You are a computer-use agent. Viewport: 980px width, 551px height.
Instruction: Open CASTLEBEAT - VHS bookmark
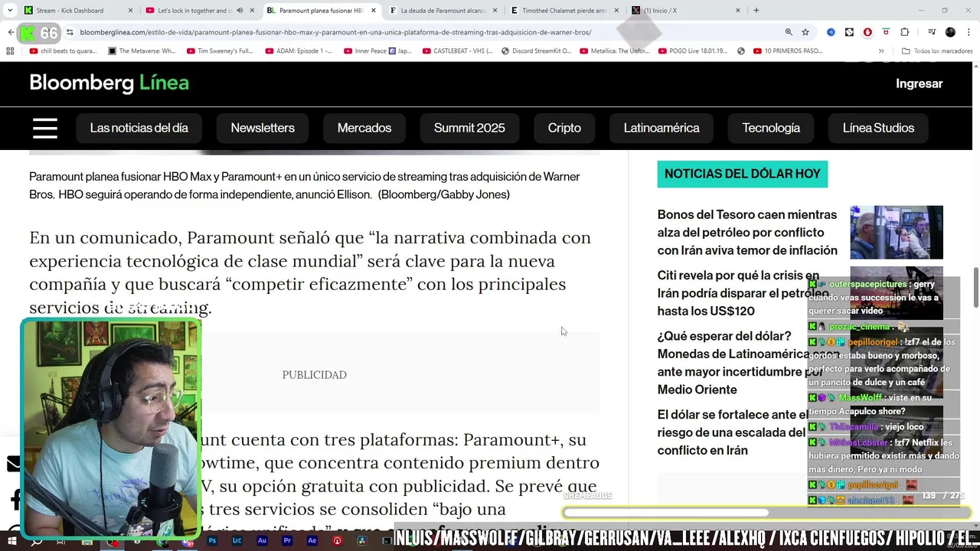point(457,51)
